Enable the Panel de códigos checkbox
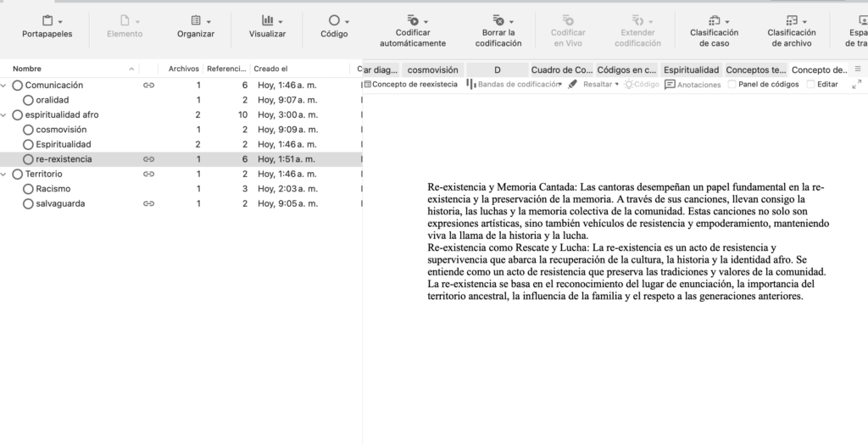 pos(732,84)
